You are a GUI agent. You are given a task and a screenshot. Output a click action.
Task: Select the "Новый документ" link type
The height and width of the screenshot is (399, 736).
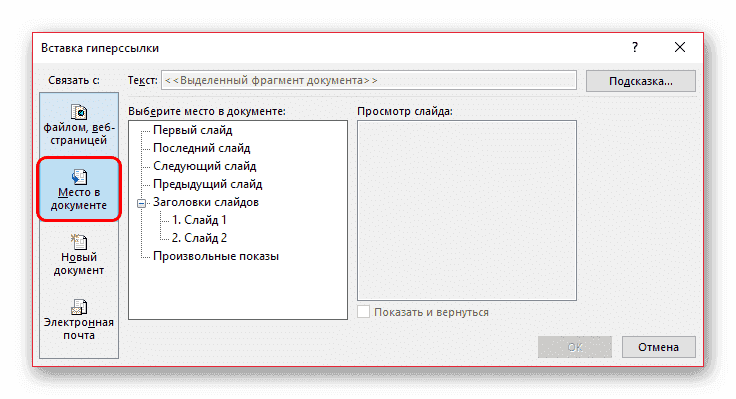(79, 255)
